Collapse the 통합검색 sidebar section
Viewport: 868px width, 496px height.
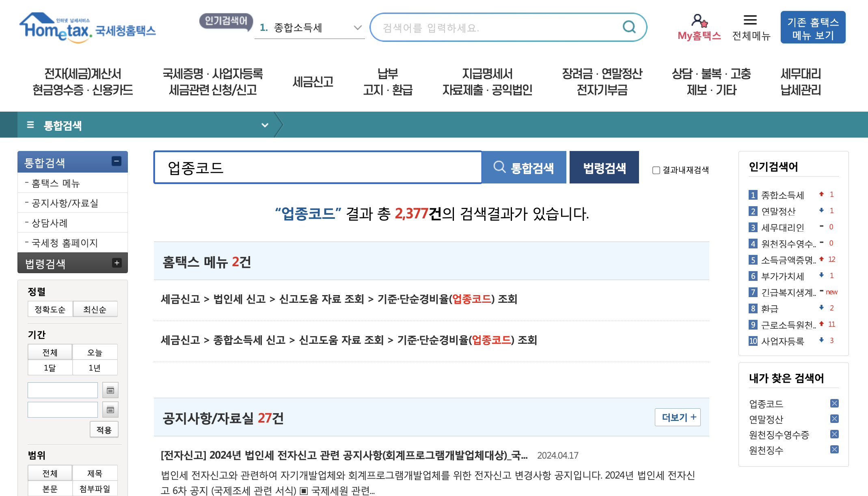click(x=117, y=162)
